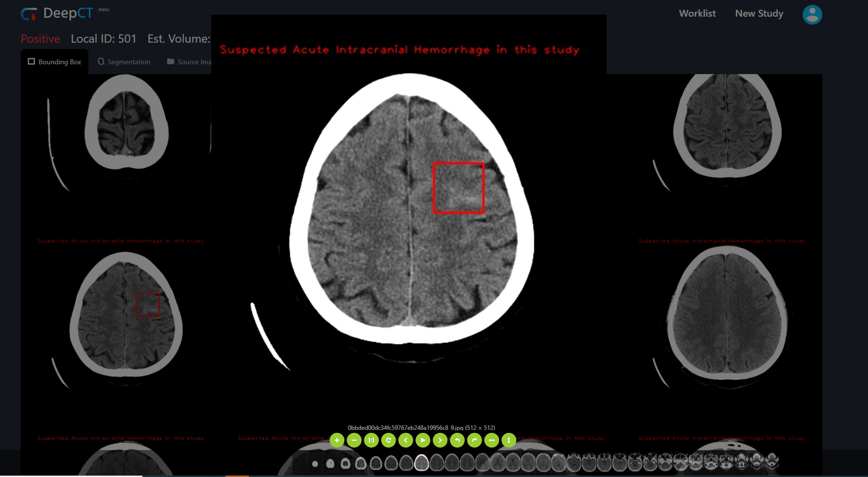
Task: Click the reset/refresh circular arrow button
Action: click(389, 440)
